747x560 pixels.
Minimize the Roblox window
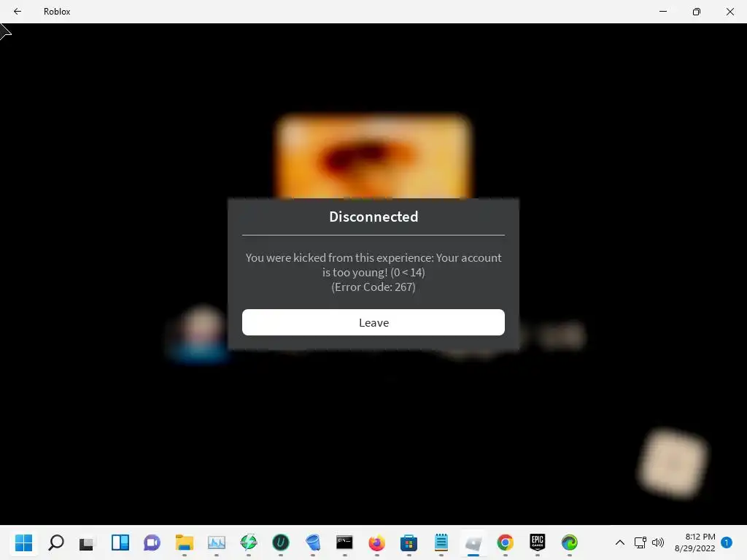click(662, 12)
